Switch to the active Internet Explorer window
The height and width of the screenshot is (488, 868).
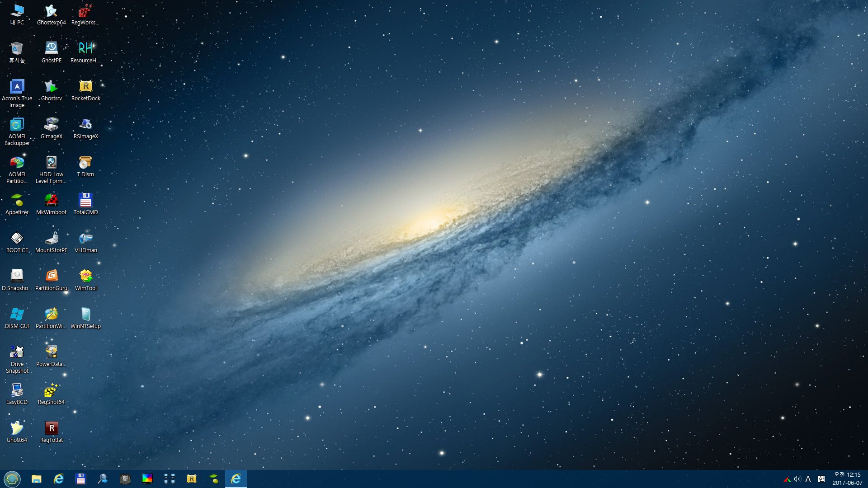[236, 479]
